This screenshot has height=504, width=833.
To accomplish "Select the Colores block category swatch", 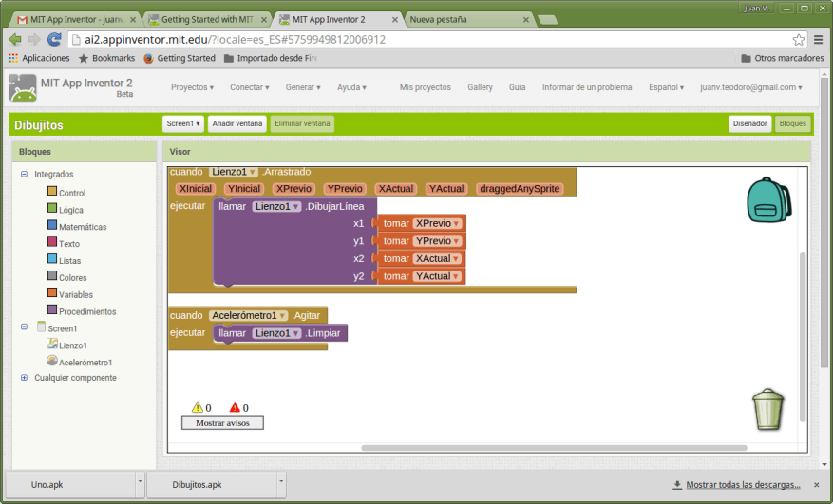I will (52, 277).
